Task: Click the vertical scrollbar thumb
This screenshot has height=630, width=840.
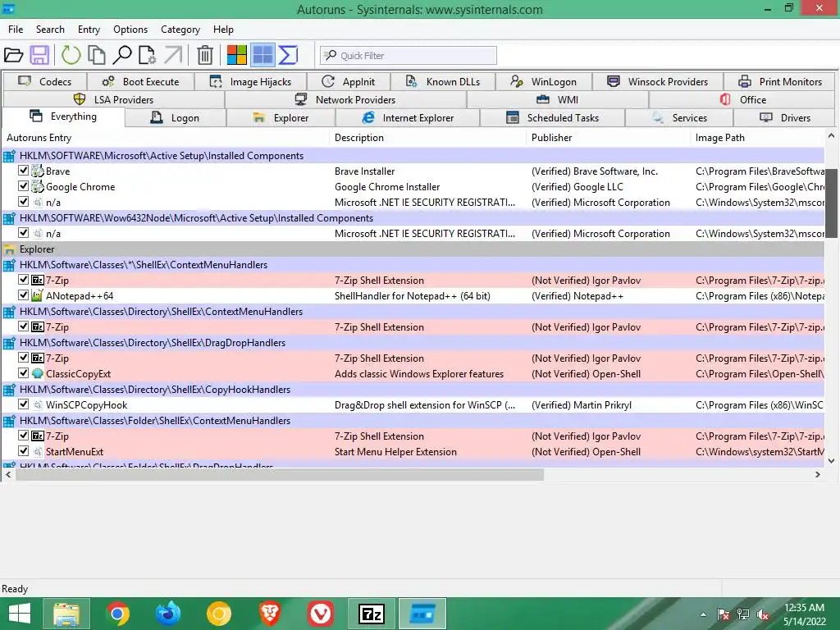Action: tap(831, 203)
